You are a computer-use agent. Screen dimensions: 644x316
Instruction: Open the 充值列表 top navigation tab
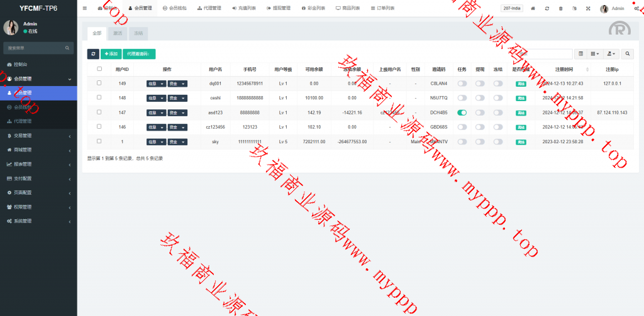coord(244,9)
